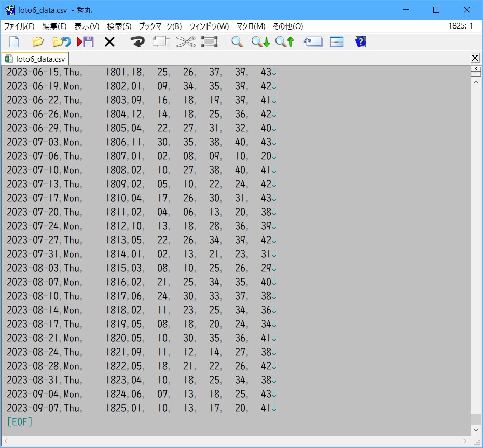This screenshot has height=448, width=483.
Task: Click the tag icon with blue arrow
Action: point(313,41)
